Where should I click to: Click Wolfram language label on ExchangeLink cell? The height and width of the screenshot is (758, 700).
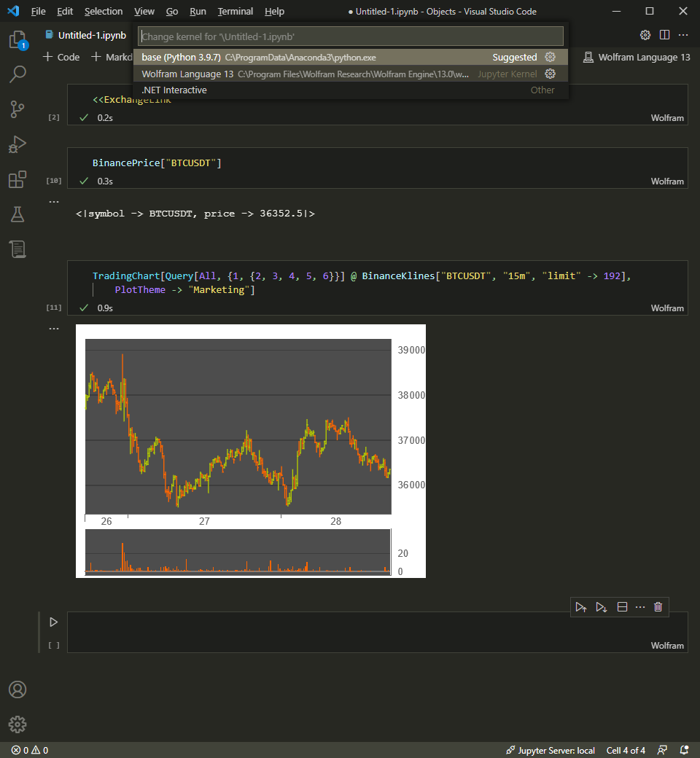coord(667,118)
